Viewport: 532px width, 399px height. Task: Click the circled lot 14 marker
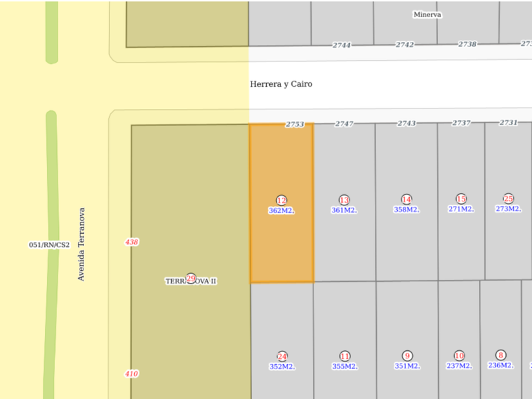[x=406, y=199]
